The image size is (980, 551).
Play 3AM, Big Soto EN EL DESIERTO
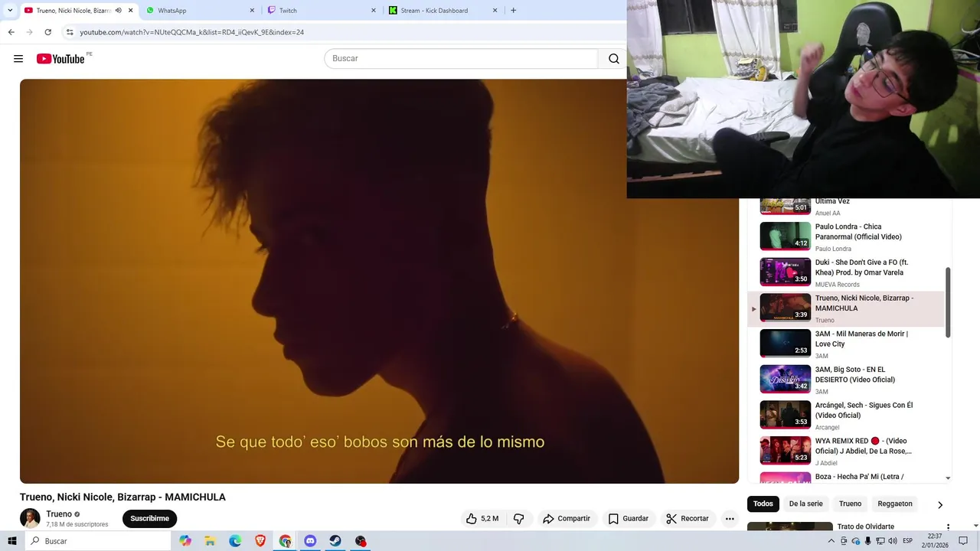pyautogui.click(x=847, y=380)
